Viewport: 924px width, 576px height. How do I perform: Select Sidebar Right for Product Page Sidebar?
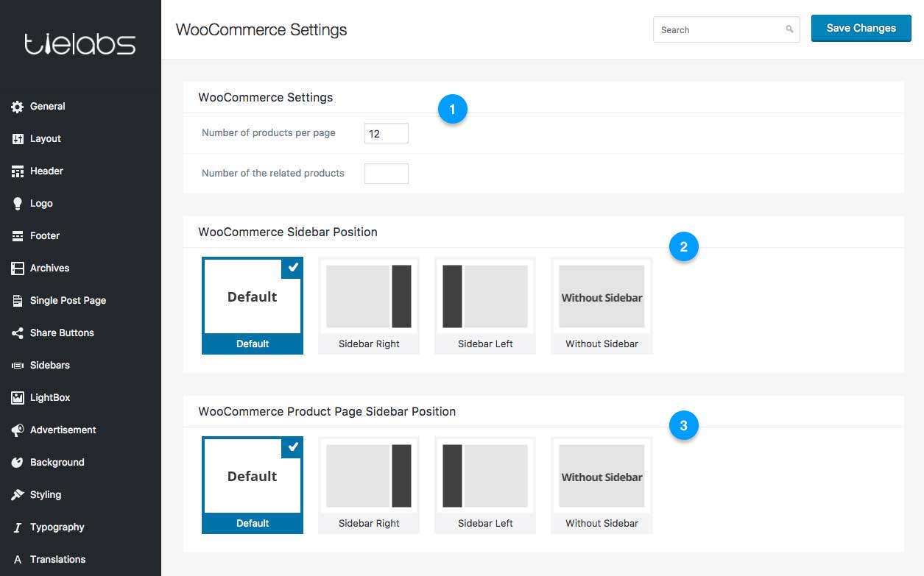click(x=369, y=485)
